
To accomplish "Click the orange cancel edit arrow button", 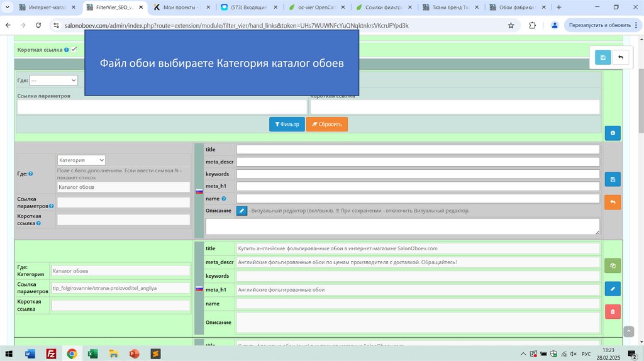I will (613, 203).
